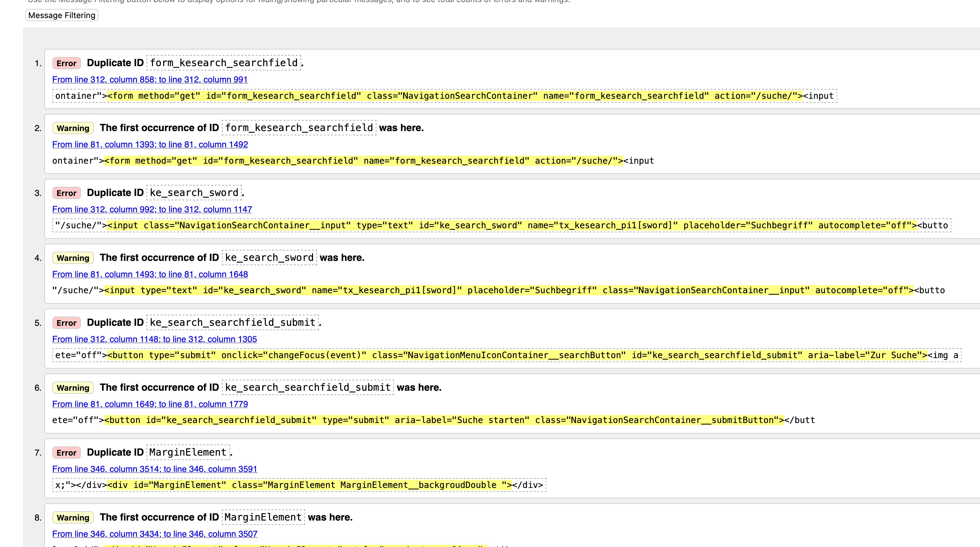Viewport: 980px width, 547px height.
Task: Click Warning badge of message 4
Action: 73,258
